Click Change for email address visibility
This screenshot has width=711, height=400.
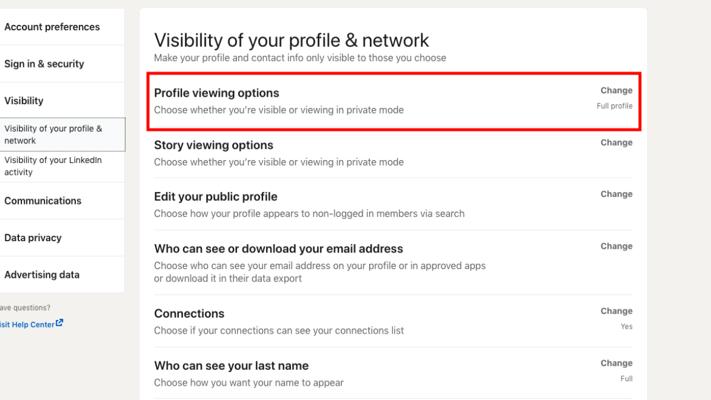(616, 247)
